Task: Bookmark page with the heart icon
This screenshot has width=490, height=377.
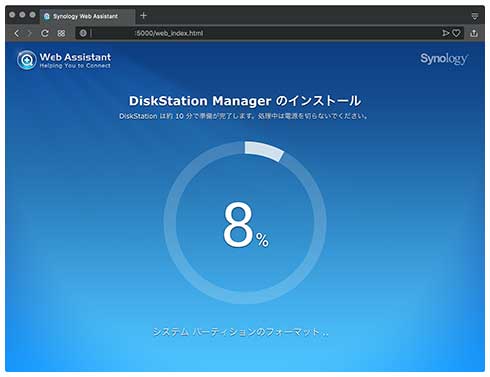Action: (456, 33)
